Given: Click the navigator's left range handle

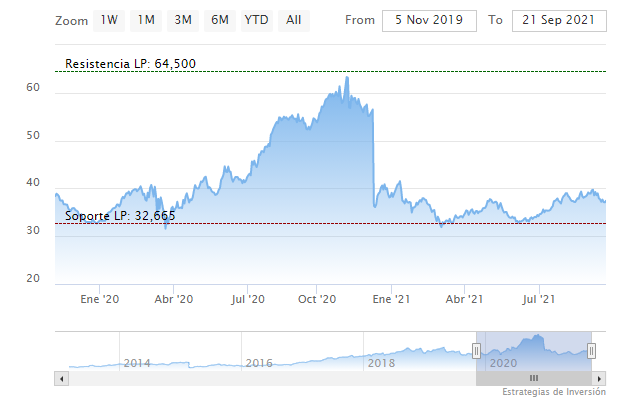Looking at the screenshot, I should tap(477, 350).
